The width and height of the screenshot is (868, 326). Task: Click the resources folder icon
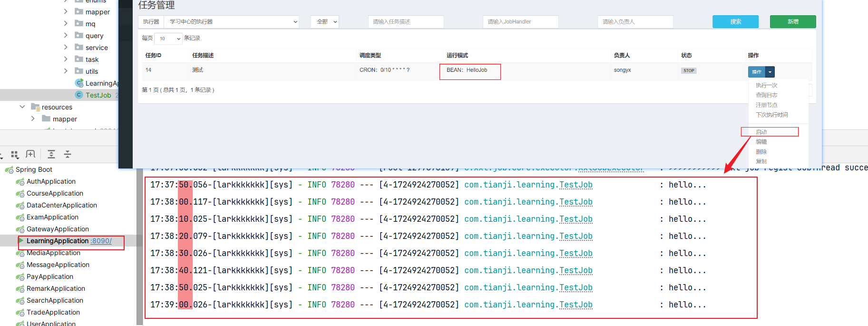coord(35,107)
